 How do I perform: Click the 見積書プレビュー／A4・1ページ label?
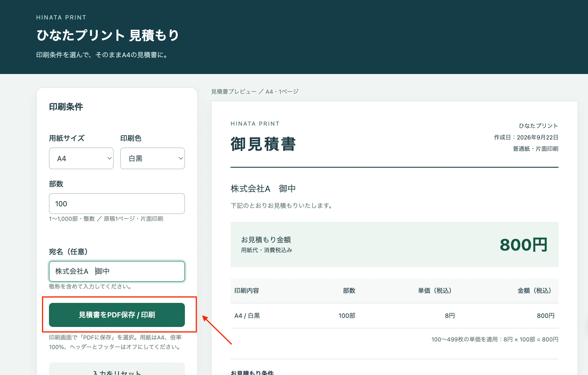click(x=255, y=92)
